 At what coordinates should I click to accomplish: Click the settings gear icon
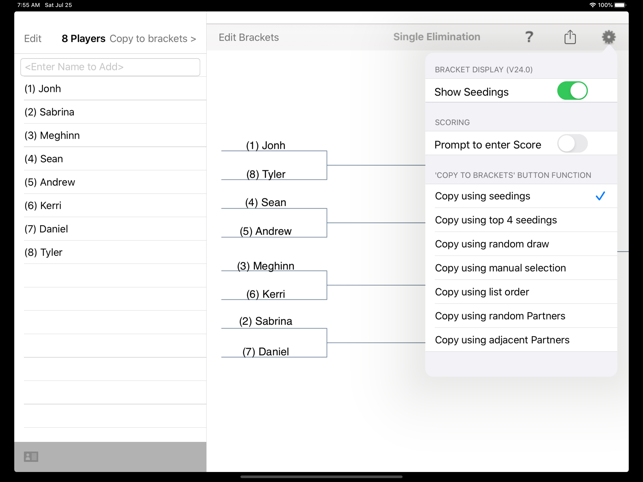[x=608, y=37]
